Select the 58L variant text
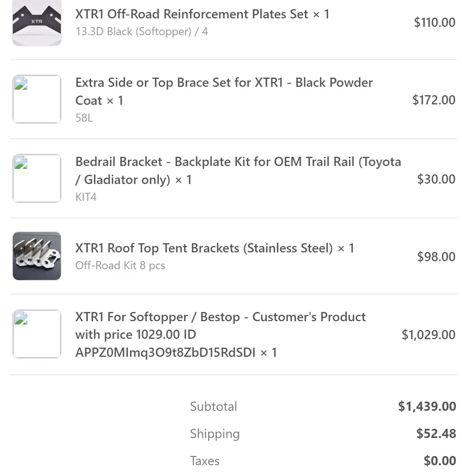The height and width of the screenshot is (476, 462). click(84, 118)
